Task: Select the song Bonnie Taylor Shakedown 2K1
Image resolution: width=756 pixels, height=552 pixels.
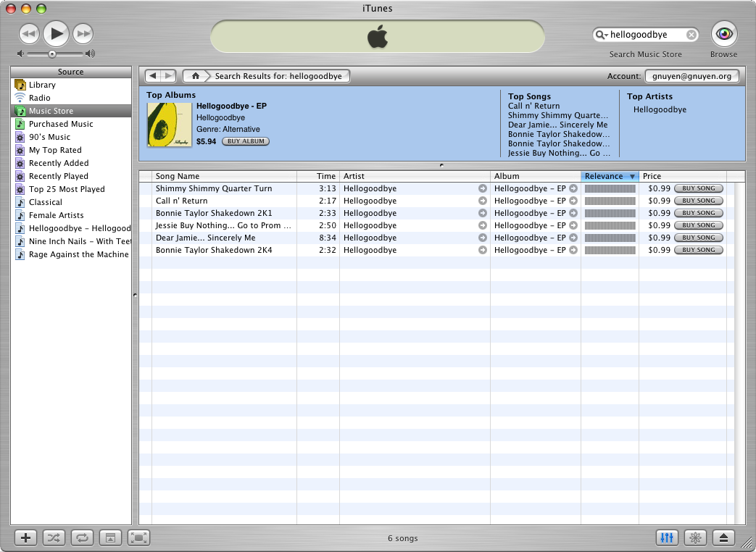Action: [214, 213]
